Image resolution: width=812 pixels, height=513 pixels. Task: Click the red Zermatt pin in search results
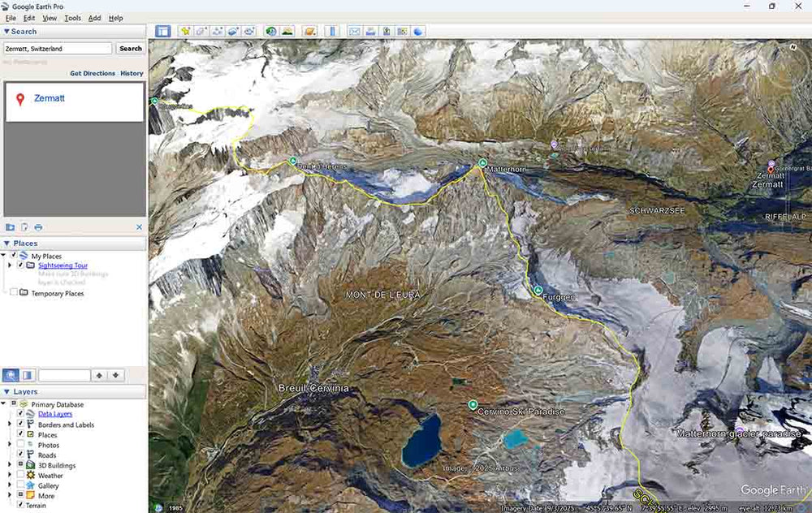tap(20, 99)
